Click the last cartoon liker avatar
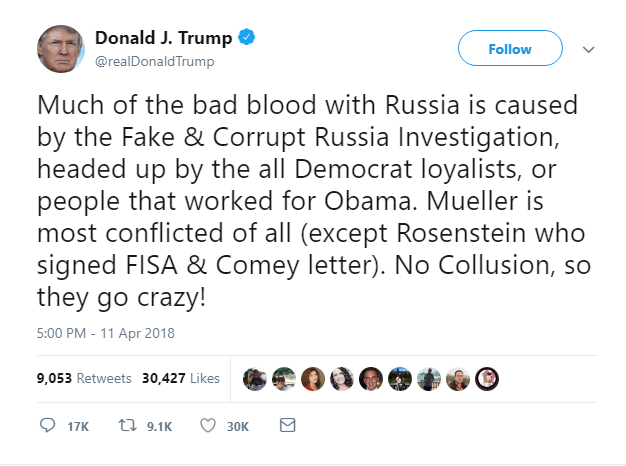The image size is (626, 466). pos(487,379)
